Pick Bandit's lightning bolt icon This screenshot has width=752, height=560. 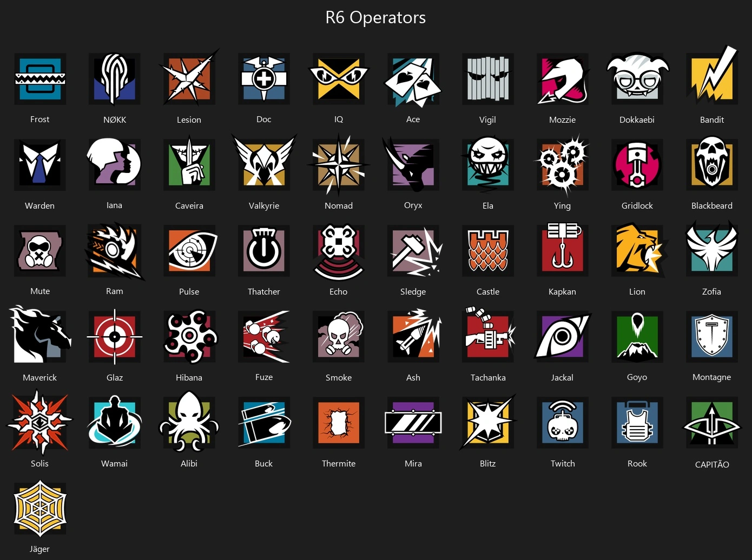(x=712, y=76)
